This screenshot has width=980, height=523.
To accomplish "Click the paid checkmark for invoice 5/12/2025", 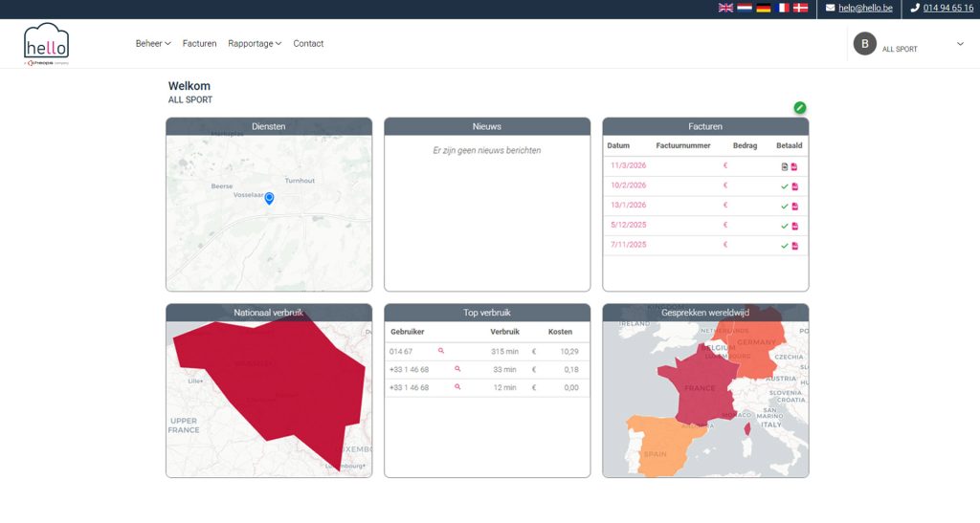I will click(785, 227).
